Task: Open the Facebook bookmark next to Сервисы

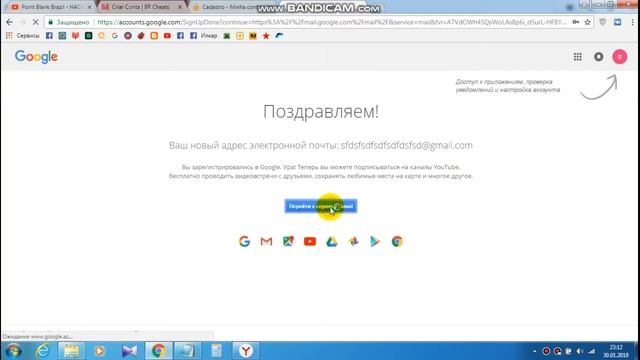Action: (x=49, y=36)
